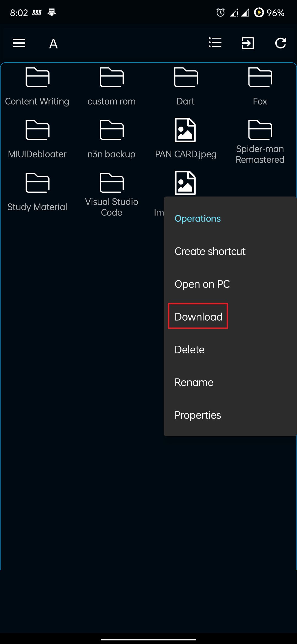Tap the 'Dart' folder label
Image resolution: width=297 pixels, height=644 pixels.
[x=186, y=101]
